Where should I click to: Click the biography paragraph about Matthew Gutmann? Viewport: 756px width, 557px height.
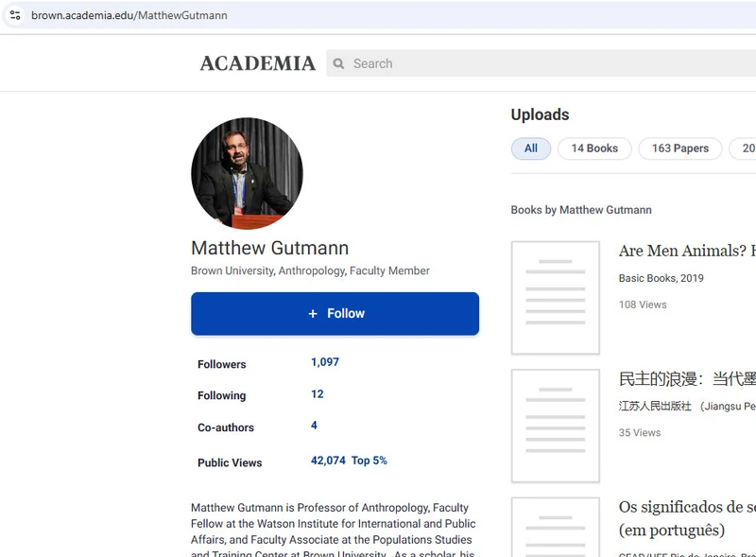point(334,530)
